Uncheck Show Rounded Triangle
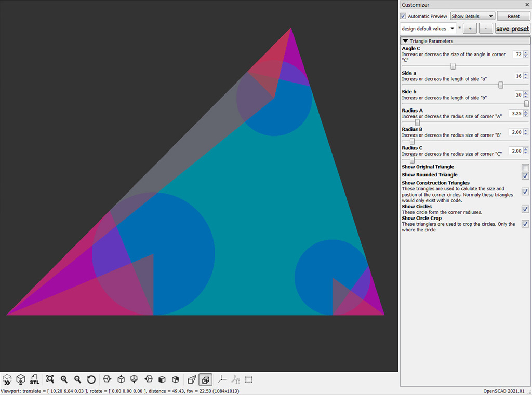The height and width of the screenshot is (395, 532). coord(525,175)
